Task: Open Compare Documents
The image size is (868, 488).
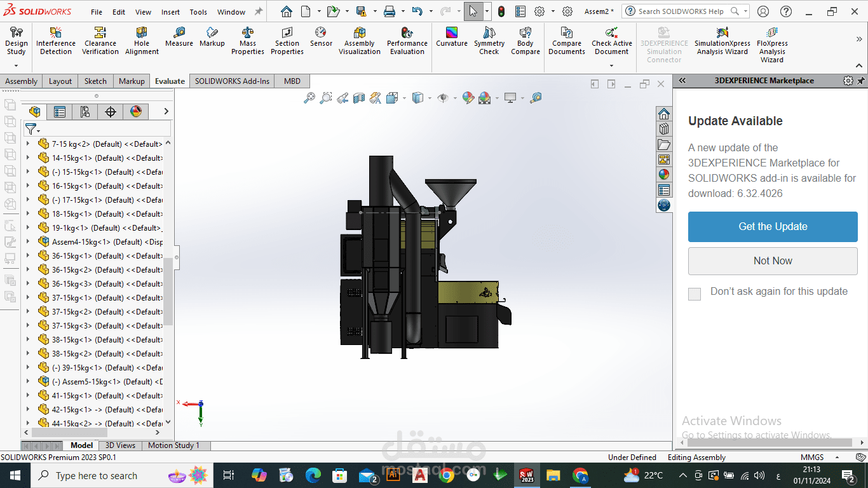Action: coord(567,41)
